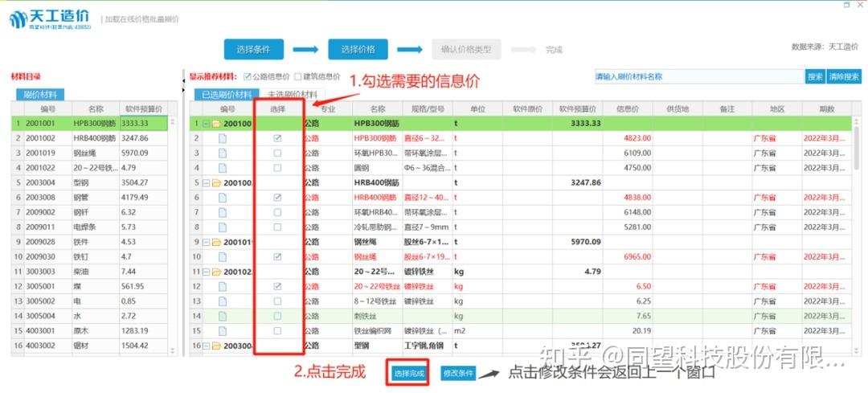This screenshot has height=393, width=868.
Task: Select 4003001 原木 row
Action: pos(89,330)
